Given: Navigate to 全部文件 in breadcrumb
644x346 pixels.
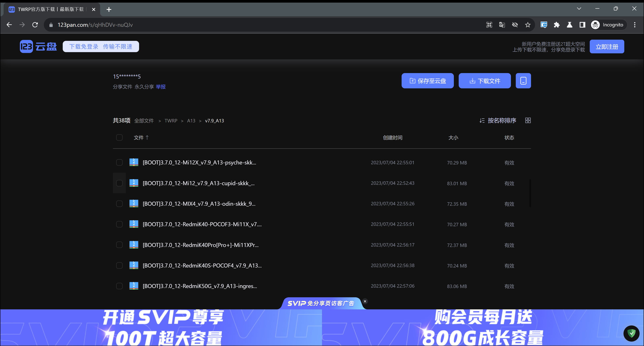Looking at the screenshot, I should pos(144,121).
